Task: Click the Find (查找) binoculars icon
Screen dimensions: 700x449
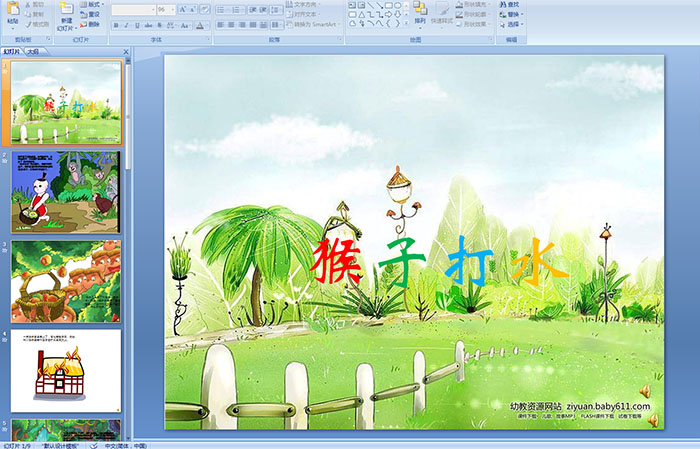Action: click(512, 4)
